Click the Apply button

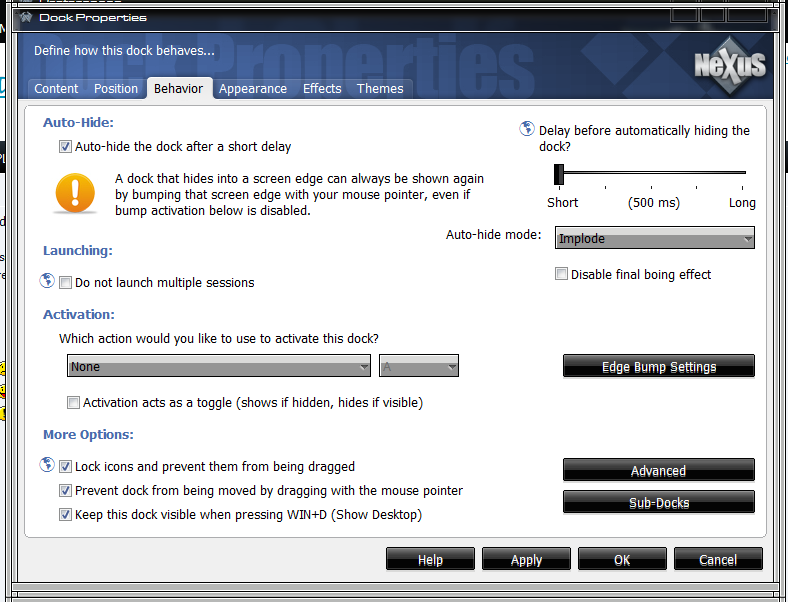[526, 560]
